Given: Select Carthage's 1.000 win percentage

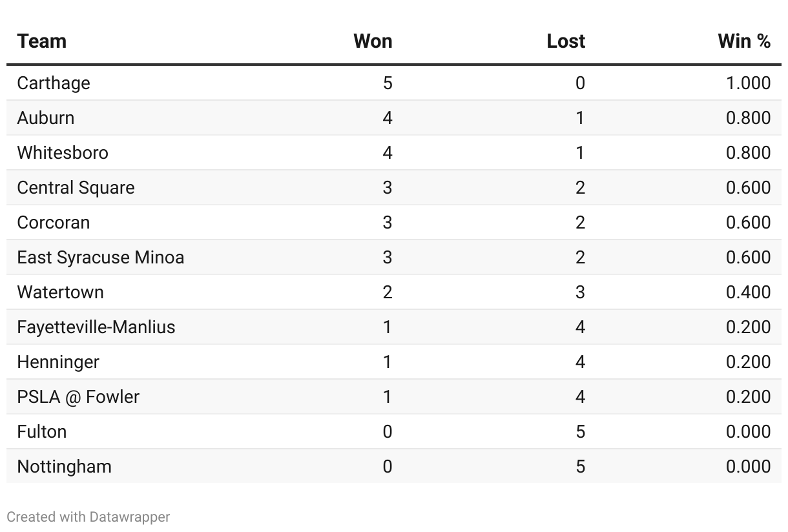Looking at the screenshot, I should [749, 83].
